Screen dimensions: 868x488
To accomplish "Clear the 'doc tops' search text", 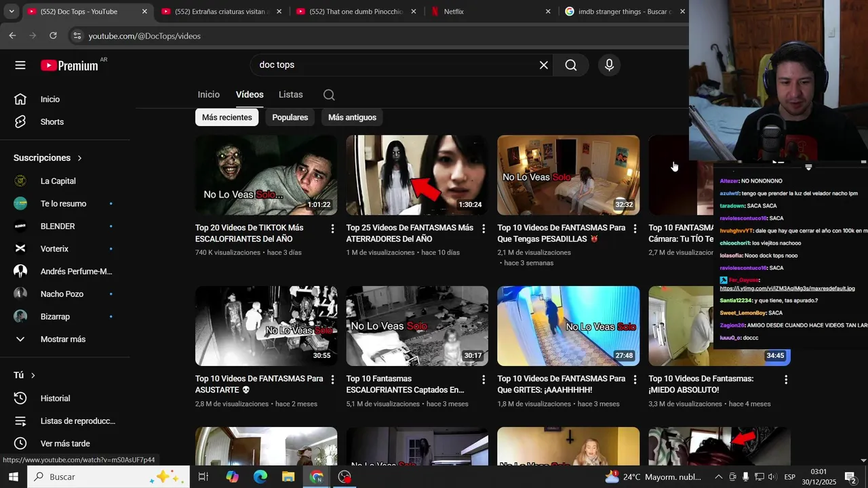I will pos(544,65).
